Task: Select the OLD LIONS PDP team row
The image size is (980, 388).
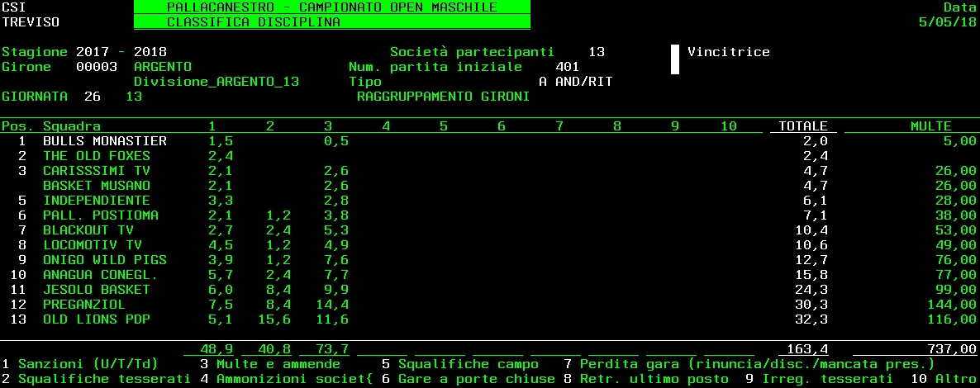Action: pos(97,319)
